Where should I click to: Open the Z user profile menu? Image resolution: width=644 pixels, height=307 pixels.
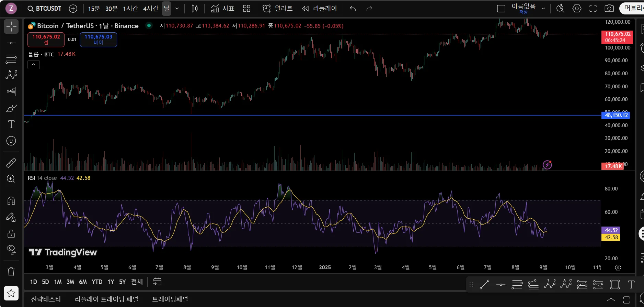coord(11,8)
